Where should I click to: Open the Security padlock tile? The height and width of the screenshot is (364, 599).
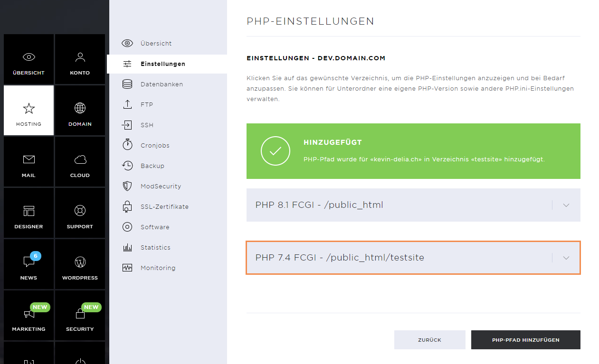point(80,316)
